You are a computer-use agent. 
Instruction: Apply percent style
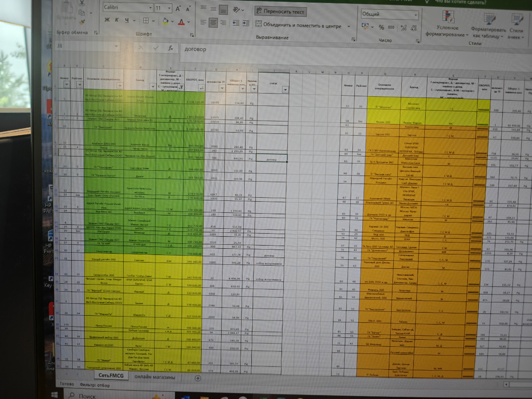point(381,27)
